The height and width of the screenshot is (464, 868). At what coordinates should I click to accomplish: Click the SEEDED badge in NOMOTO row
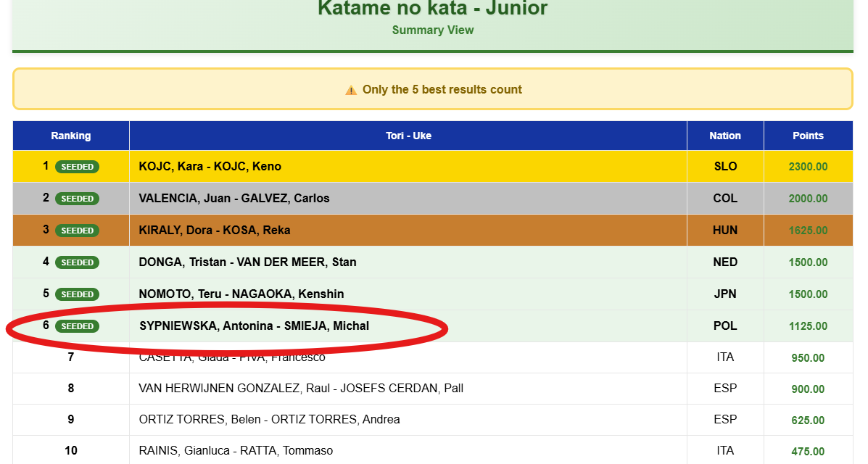pos(77,294)
